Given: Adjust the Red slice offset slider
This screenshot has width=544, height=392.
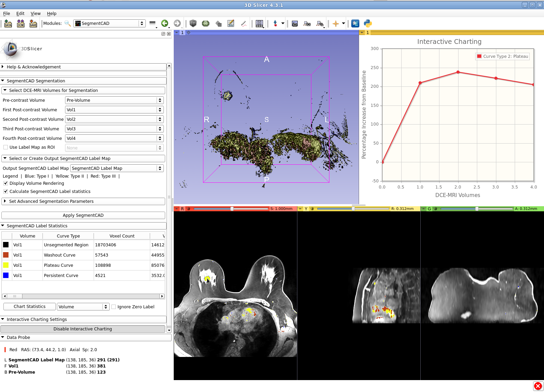Looking at the screenshot, I should pos(232,209).
